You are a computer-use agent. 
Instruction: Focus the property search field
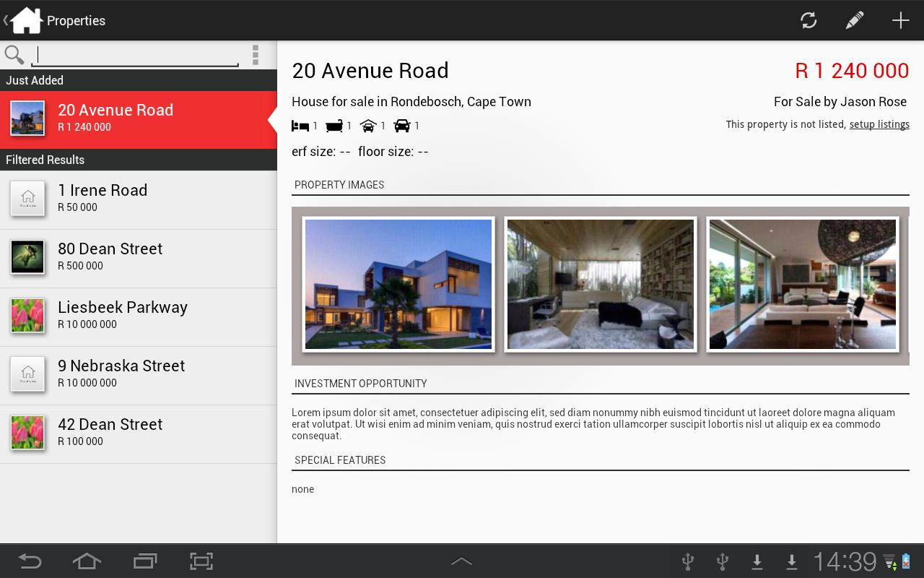135,56
